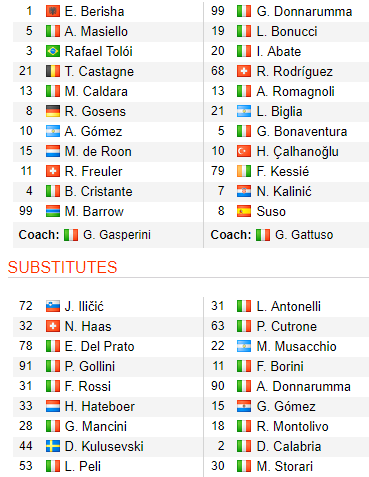This screenshot has height=477, width=369.
Task: Open substitute P. Cutrone's page
Action: [287, 327]
